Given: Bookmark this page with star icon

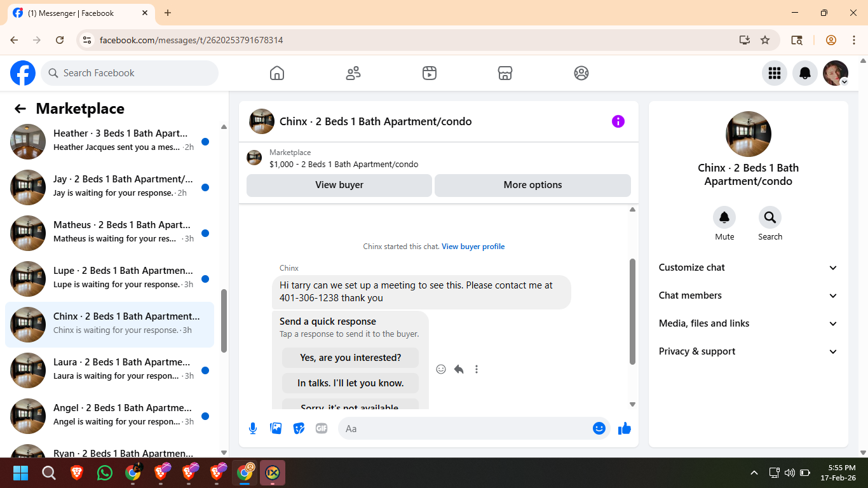Looking at the screenshot, I should pyautogui.click(x=765, y=40).
